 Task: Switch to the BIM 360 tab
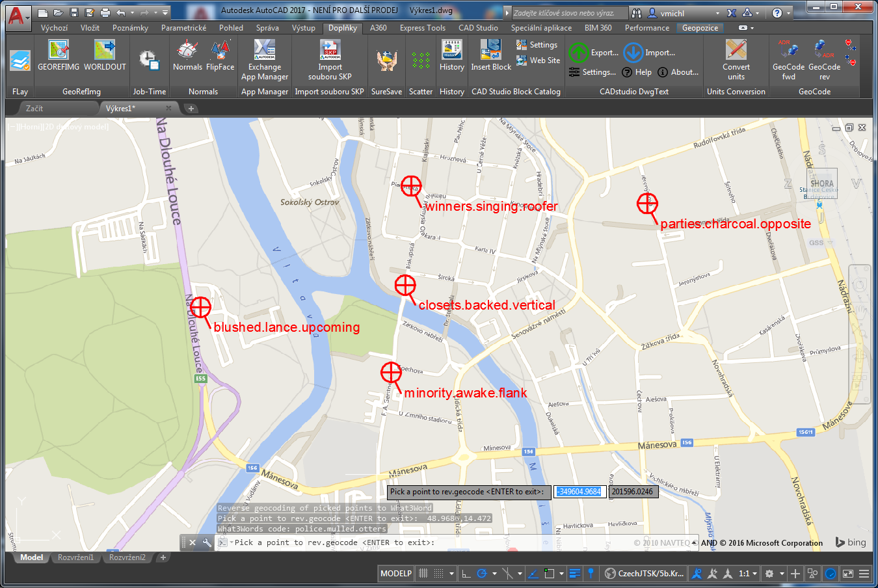pyautogui.click(x=598, y=28)
